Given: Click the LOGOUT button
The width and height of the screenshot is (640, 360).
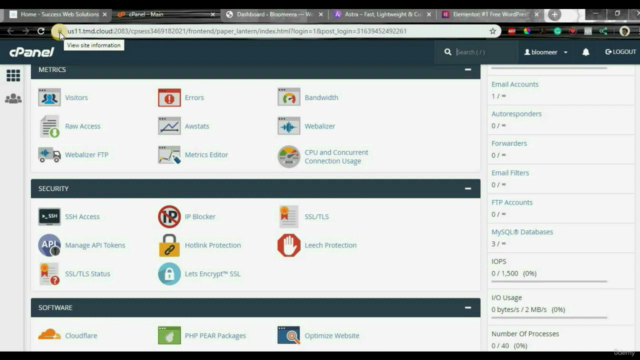Looking at the screenshot, I should point(620,52).
